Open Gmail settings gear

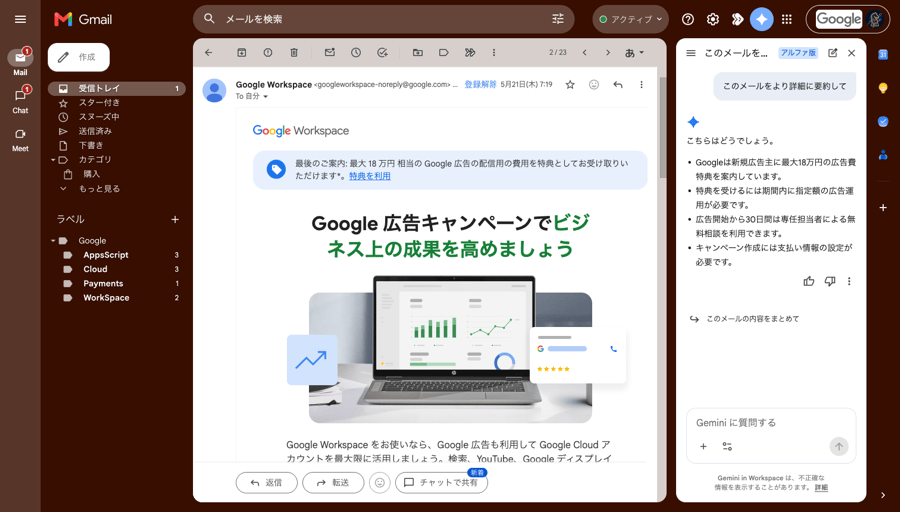point(713,20)
